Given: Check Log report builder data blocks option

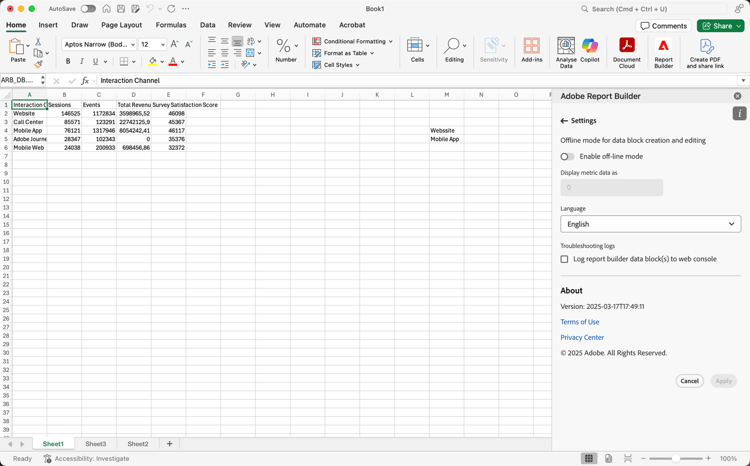Looking at the screenshot, I should click(564, 259).
